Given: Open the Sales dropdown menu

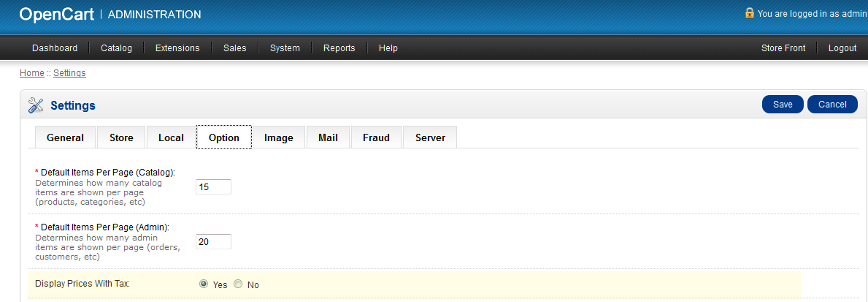Looking at the screenshot, I should [x=234, y=48].
